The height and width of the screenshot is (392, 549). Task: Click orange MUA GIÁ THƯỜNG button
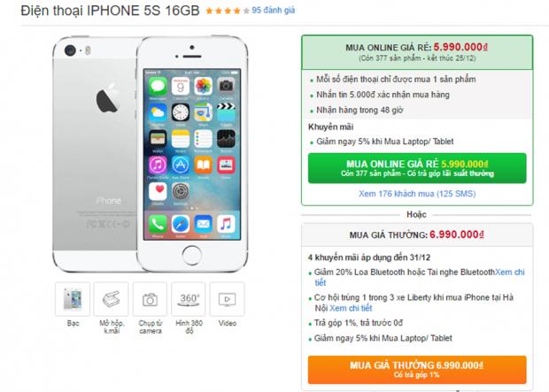417,370
